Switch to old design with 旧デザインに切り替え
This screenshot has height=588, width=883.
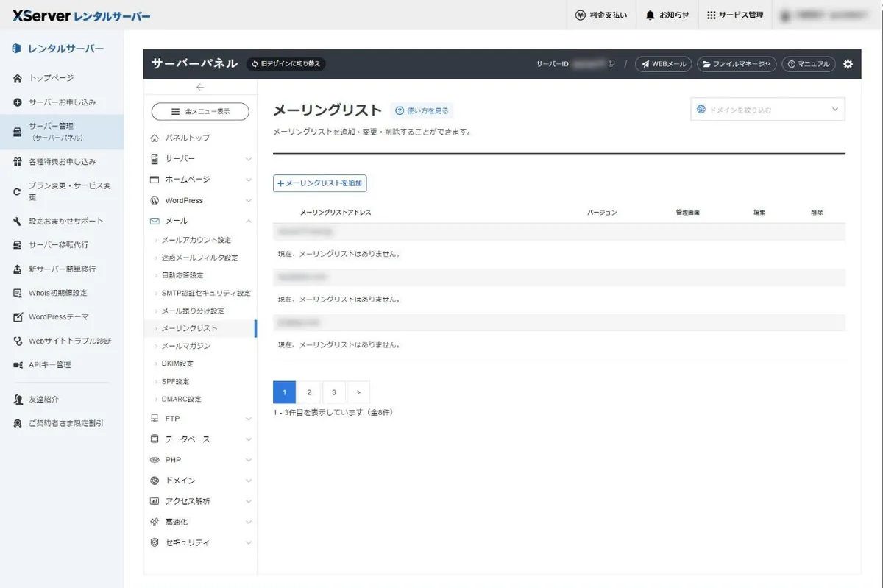286,64
